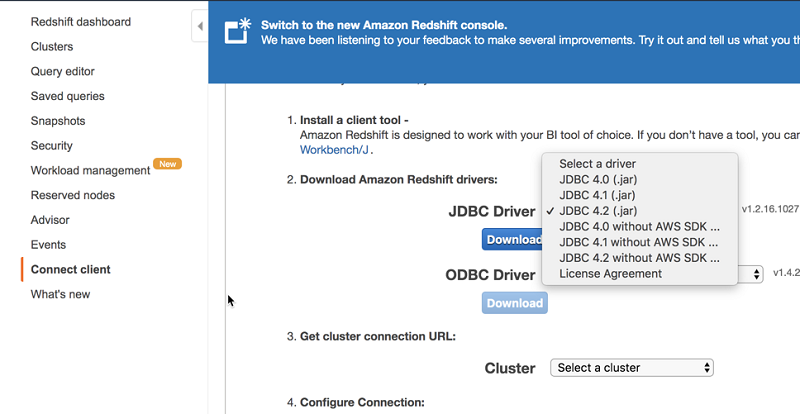Open Saved queries page
800x414 pixels.
coord(67,96)
